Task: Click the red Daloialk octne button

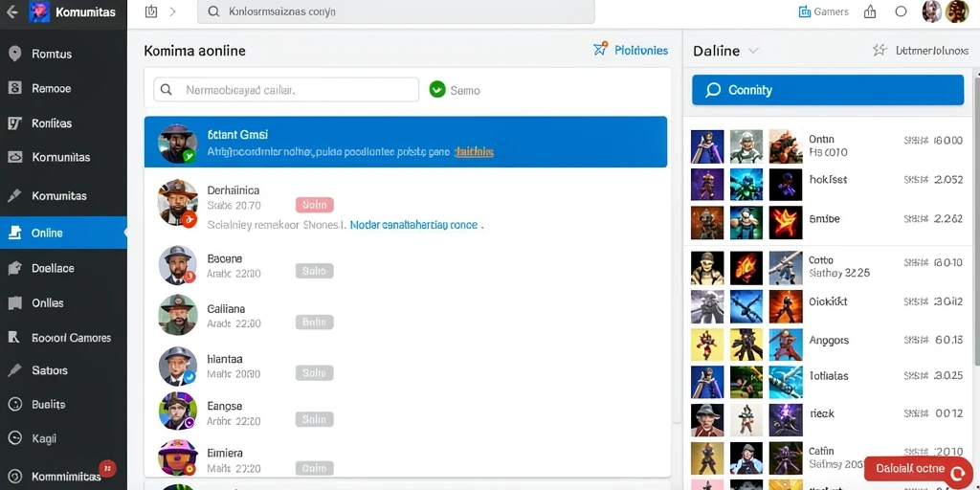Action: pyautogui.click(x=918, y=469)
